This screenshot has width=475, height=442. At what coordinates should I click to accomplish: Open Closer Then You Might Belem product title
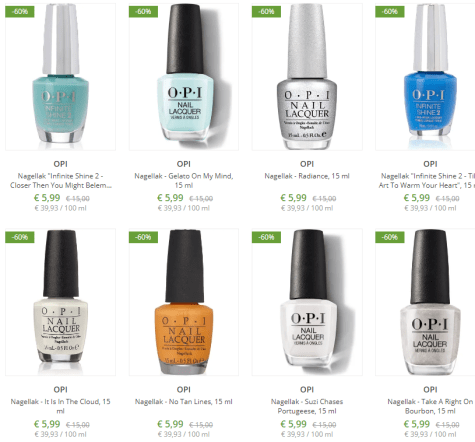pos(60,180)
